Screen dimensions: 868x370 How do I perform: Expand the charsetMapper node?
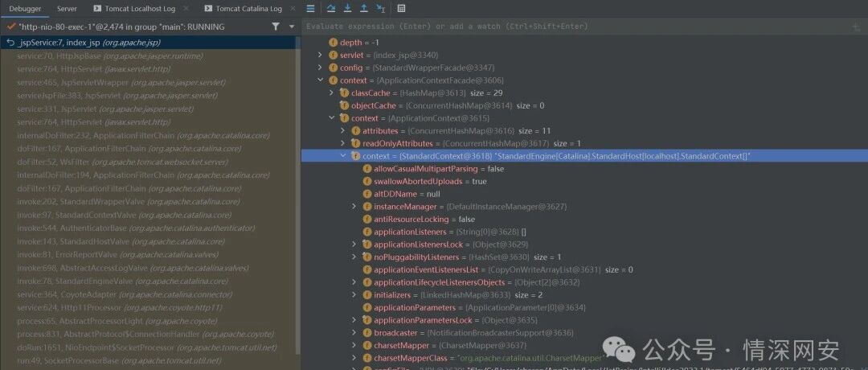tap(354, 346)
